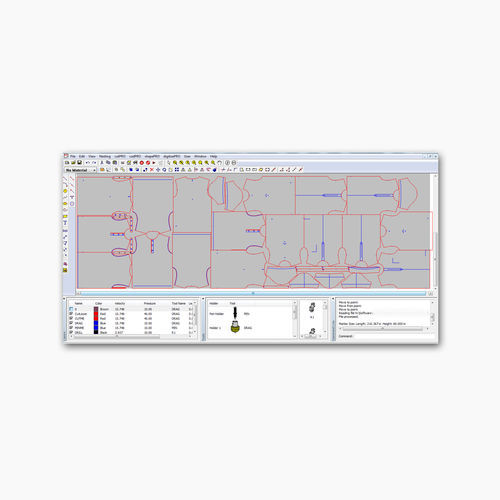500x500 pixels.
Task: Click the red X delete icon
Action: (152, 170)
